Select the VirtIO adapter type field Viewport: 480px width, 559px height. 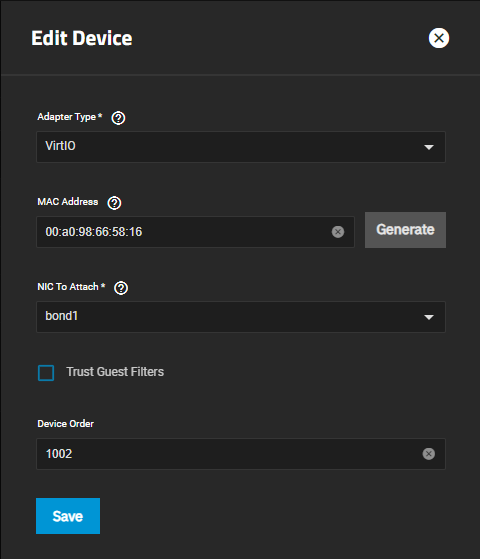point(241,147)
